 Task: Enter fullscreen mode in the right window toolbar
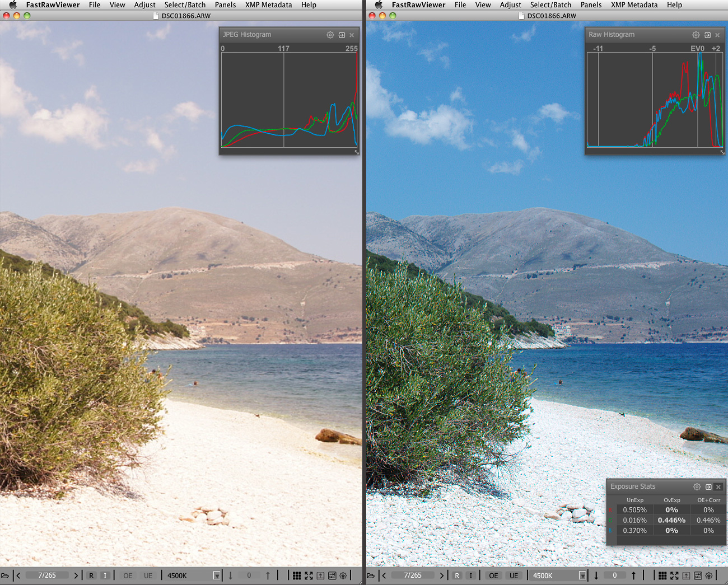(674, 575)
